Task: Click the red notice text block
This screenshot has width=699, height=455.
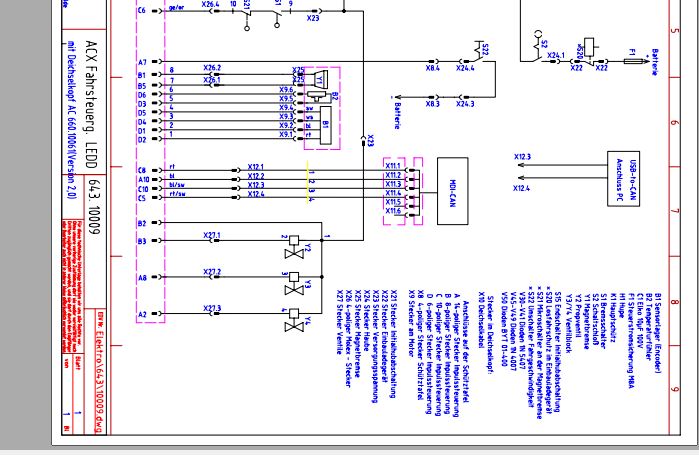Action: coord(73,285)
